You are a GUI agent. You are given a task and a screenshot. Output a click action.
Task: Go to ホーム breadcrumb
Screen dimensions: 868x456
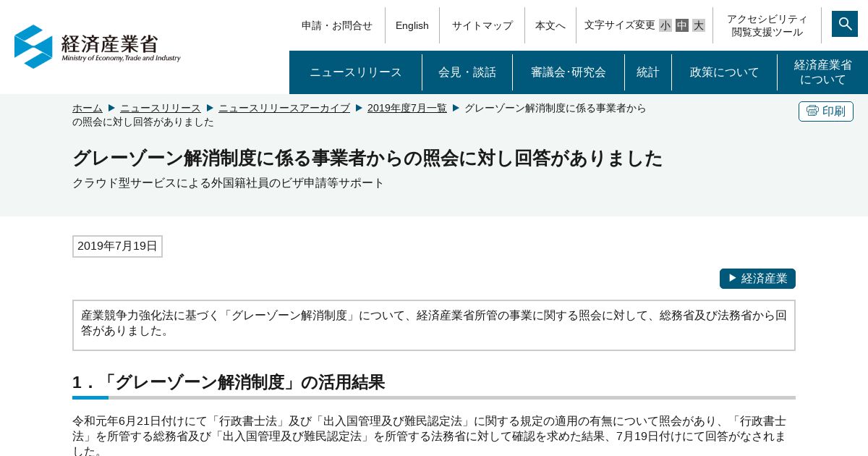tap(88, 108)
